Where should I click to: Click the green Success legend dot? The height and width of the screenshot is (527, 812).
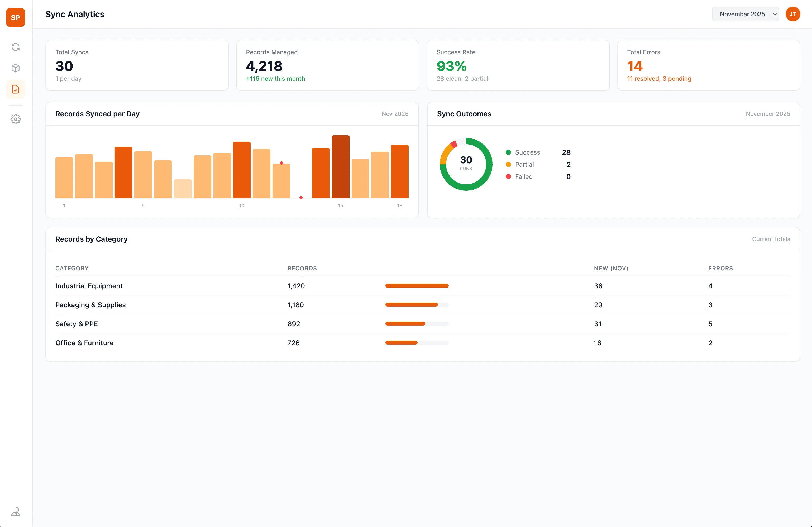508,152
